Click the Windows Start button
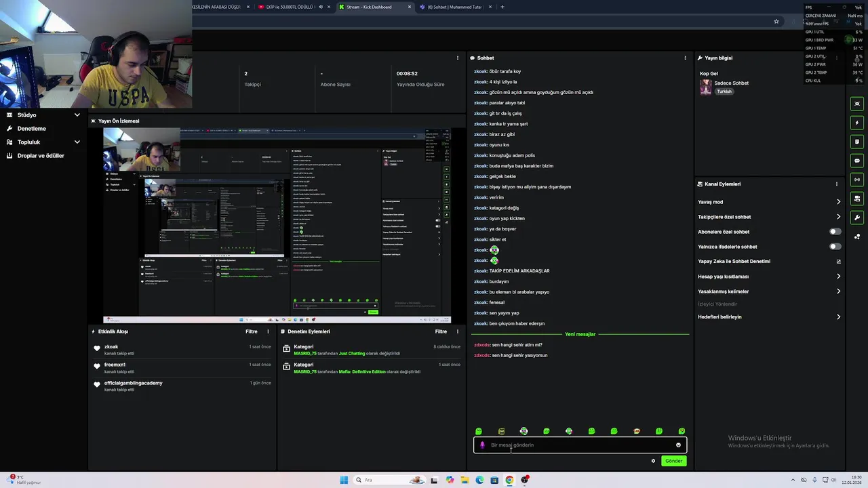Viewport: 868px width, 488px height. coord(344,480)
